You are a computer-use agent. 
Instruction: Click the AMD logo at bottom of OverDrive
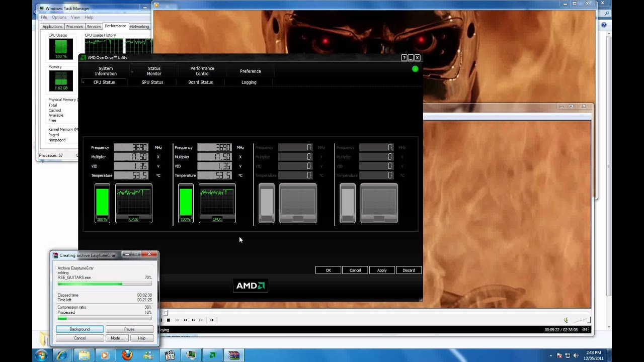[x=251, y=286]
